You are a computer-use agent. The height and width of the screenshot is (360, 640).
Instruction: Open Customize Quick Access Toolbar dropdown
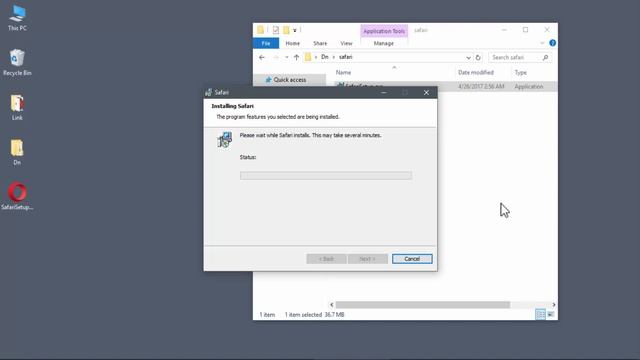click(295, 30)
